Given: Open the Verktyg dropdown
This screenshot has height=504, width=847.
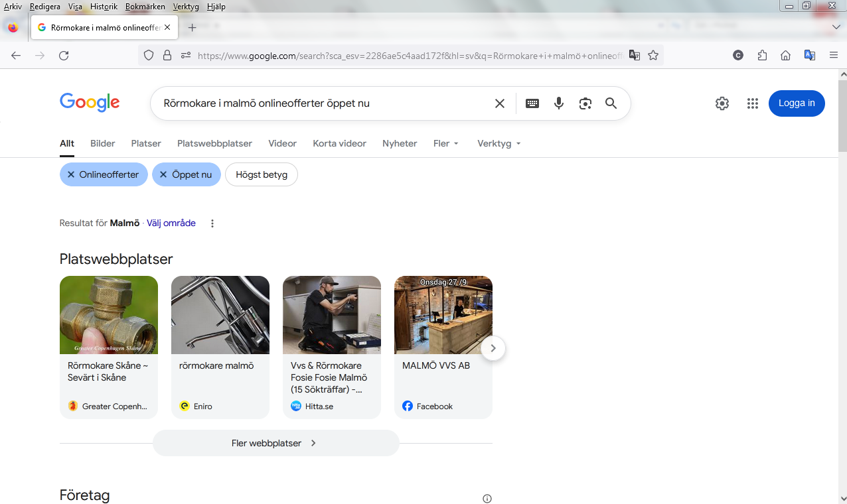Looking at the screenshot, I should [x=499, y=143].
